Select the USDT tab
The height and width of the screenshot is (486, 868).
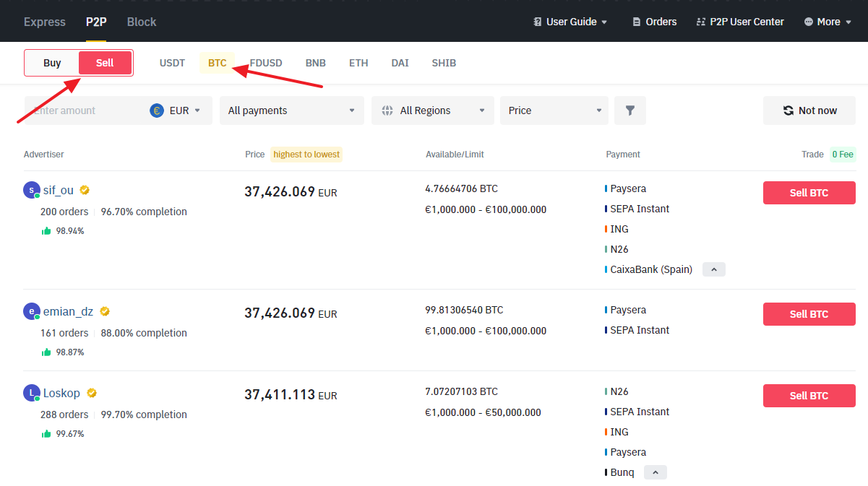pyautogui.click(x=172, y=63)
